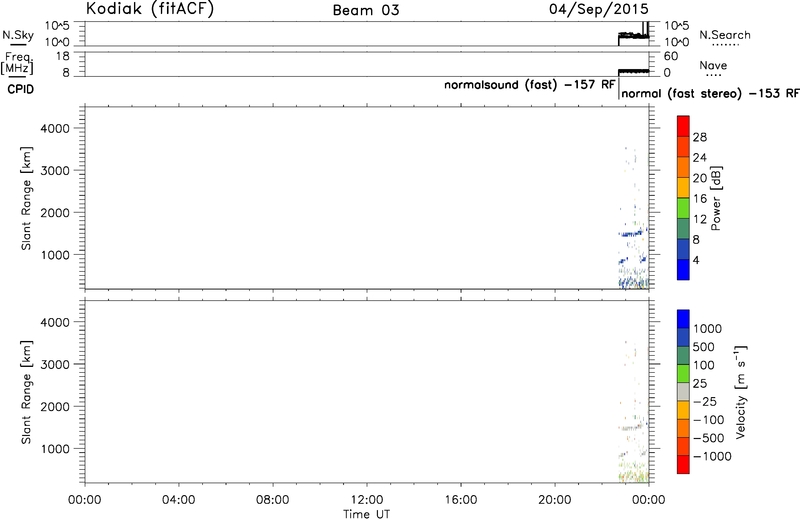Click the blue echo band near 1500 km in power panel
The image size is (800, 520).
pos(633,233)
